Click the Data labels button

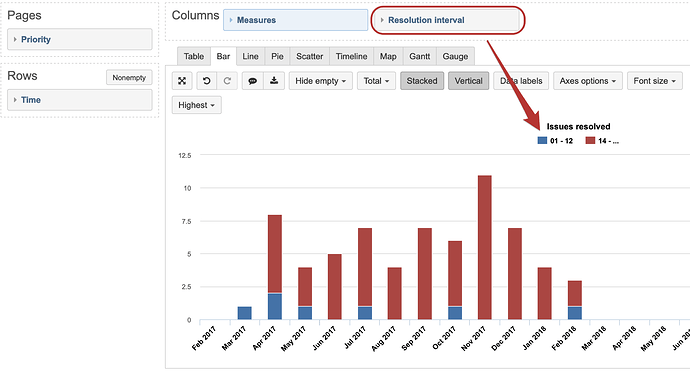tap(521, 81)
